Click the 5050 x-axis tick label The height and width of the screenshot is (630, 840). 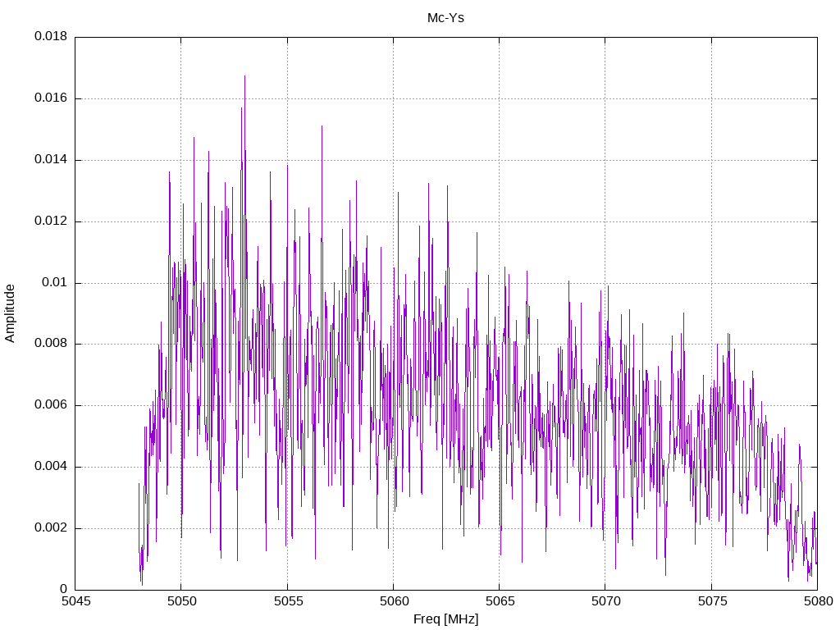(x=182, y=601)
